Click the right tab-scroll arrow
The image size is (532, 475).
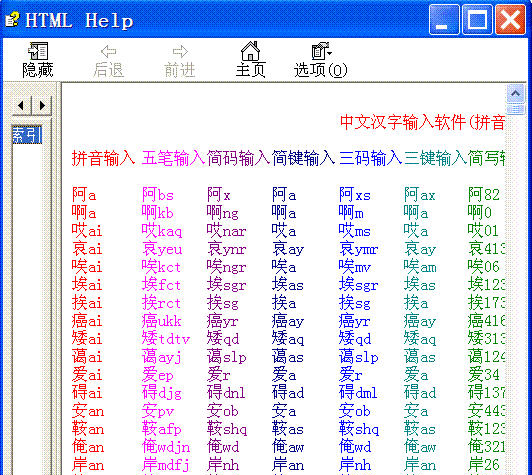coord(42,106)
